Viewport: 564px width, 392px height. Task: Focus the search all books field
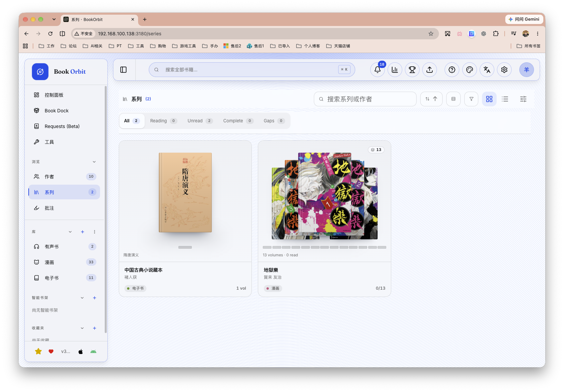coord(252,70)
